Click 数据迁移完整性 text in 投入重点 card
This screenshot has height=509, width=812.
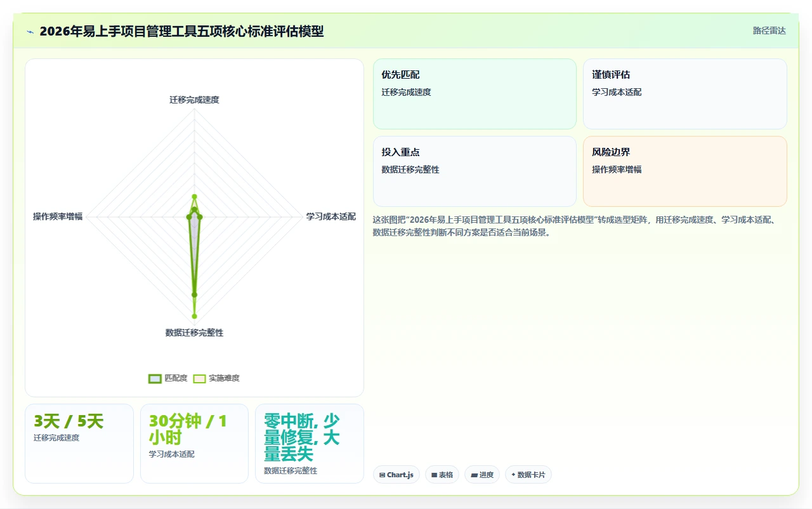click(410, 169)
